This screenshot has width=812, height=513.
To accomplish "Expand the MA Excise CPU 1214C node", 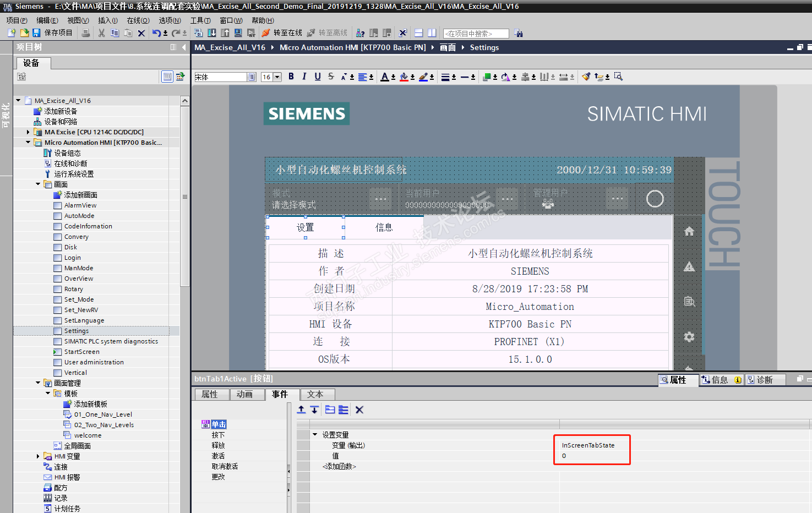I will [28, 132].
